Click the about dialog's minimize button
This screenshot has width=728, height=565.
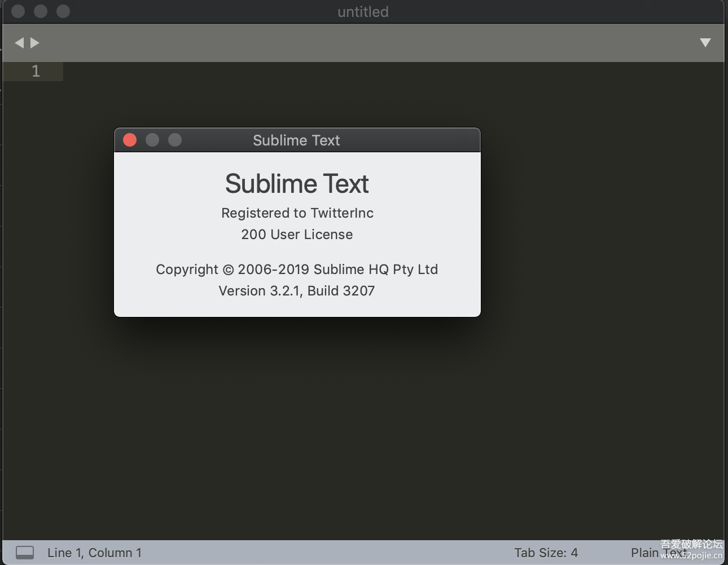(x=152, y=140)
